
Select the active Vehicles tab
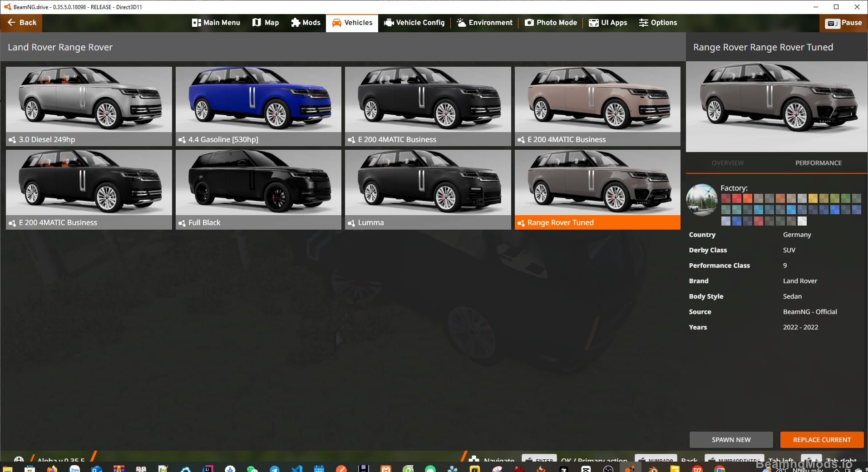[352, 22]
